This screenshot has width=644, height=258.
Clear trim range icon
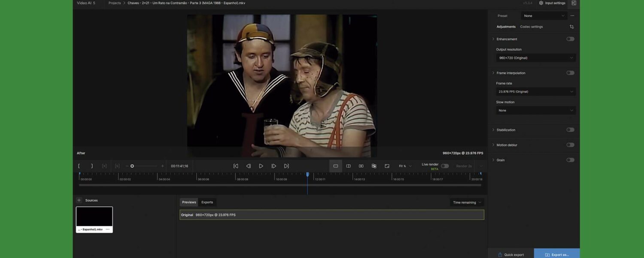[x=104, y=166]
